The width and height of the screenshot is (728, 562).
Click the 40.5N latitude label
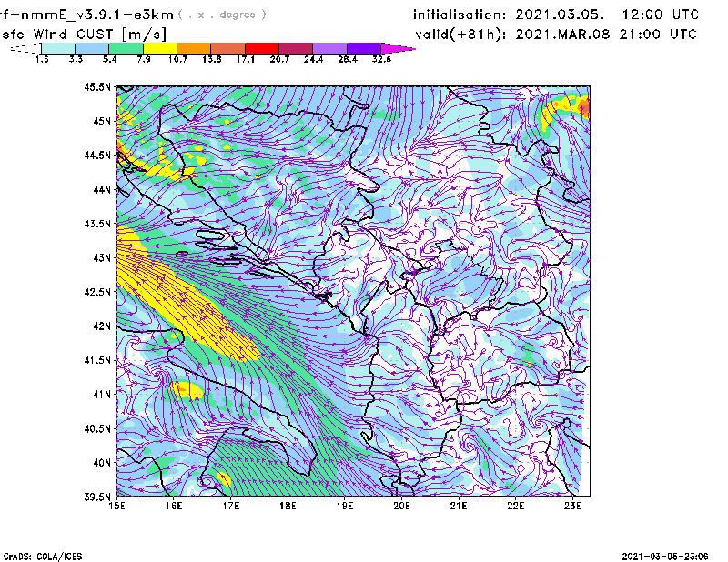(x=98, y=428)
